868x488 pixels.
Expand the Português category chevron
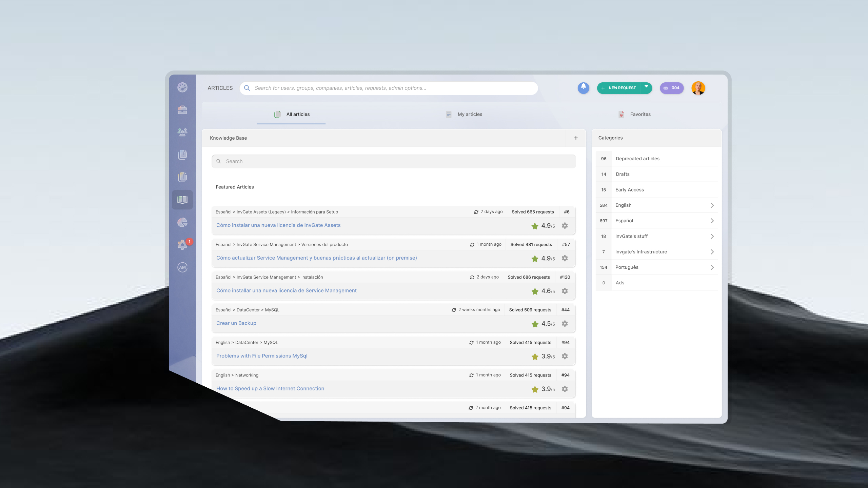[x=712, y=267]
